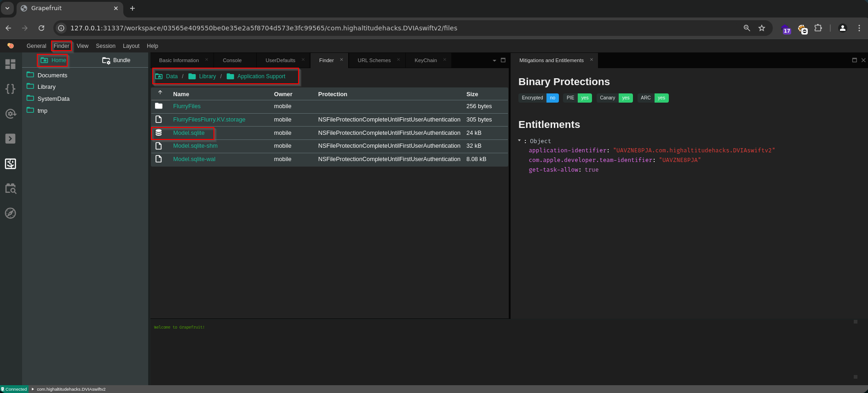Image resolution: width=868 pixels, height=393 pixels.
Task: Switch to the KeyChain tab
Action: [x=425, y=60]
